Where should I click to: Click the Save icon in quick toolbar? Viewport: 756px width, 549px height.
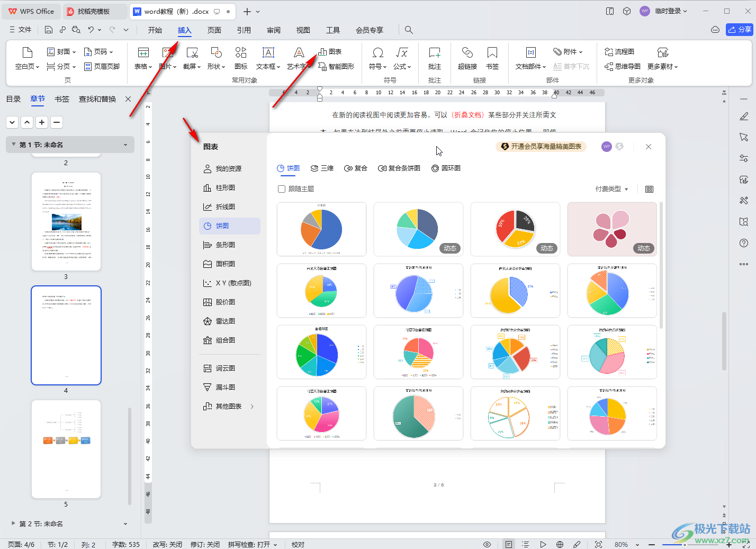coord(49,30)
